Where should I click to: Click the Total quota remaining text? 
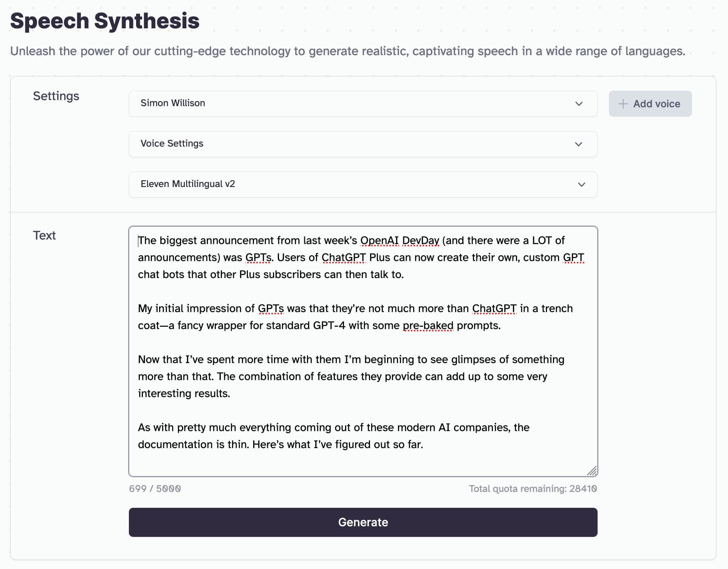[533, 488]
